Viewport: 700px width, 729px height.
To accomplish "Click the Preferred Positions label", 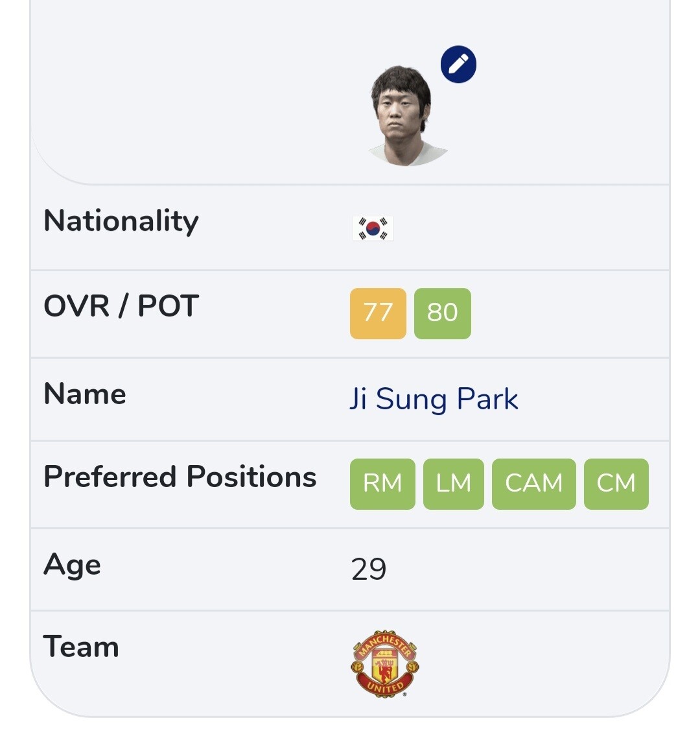I will click(x=180, y=477).
